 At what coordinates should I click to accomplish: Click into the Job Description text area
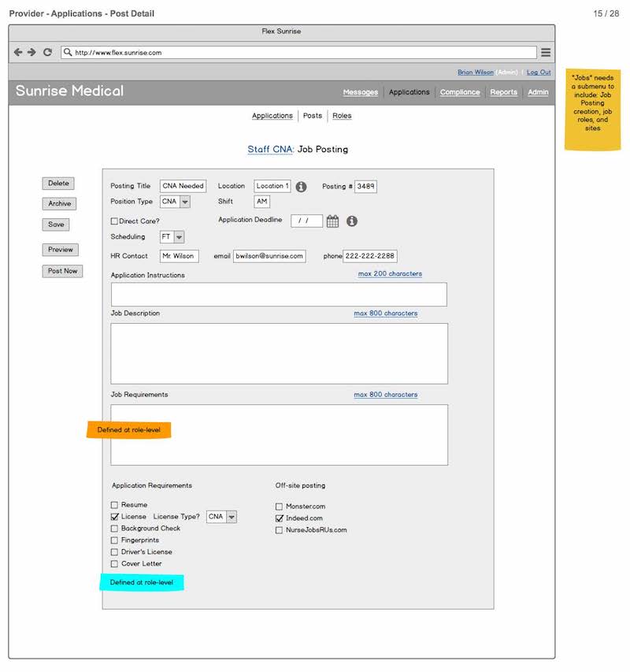pyautogui.click(x=280, y=354)
